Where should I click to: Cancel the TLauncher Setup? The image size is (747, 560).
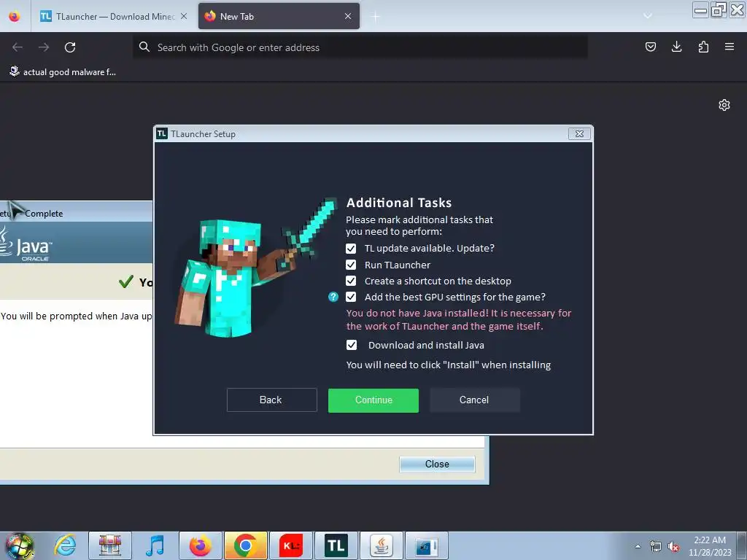point(474,400)
